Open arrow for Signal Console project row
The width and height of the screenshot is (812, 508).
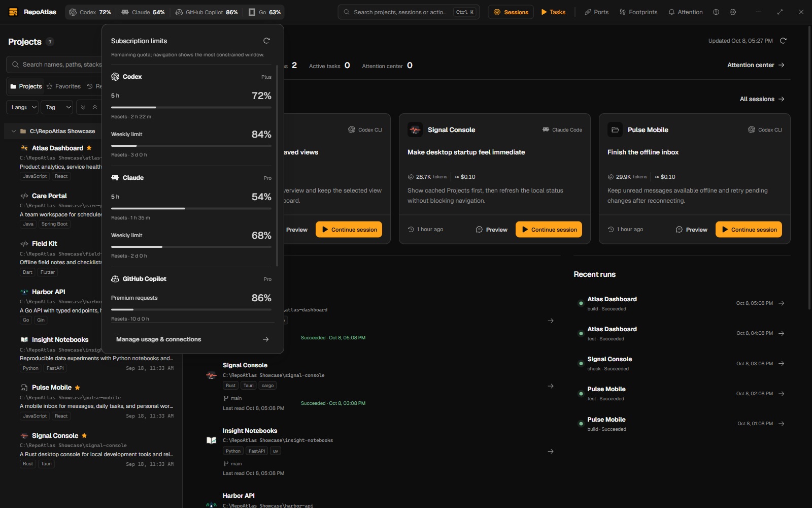551,386
